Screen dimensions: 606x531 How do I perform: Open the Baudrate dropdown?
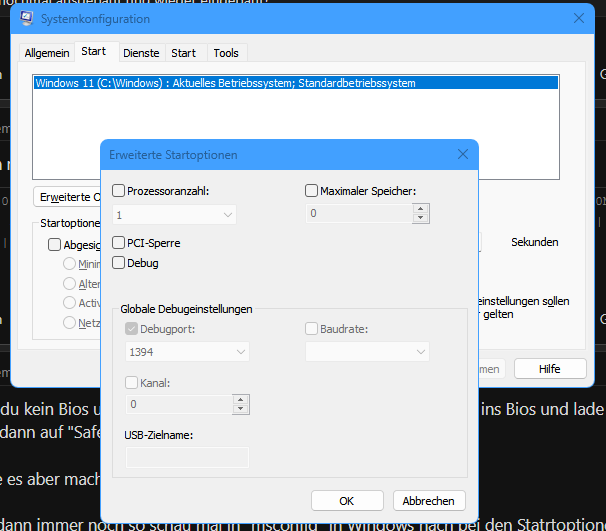click(367, 352)
